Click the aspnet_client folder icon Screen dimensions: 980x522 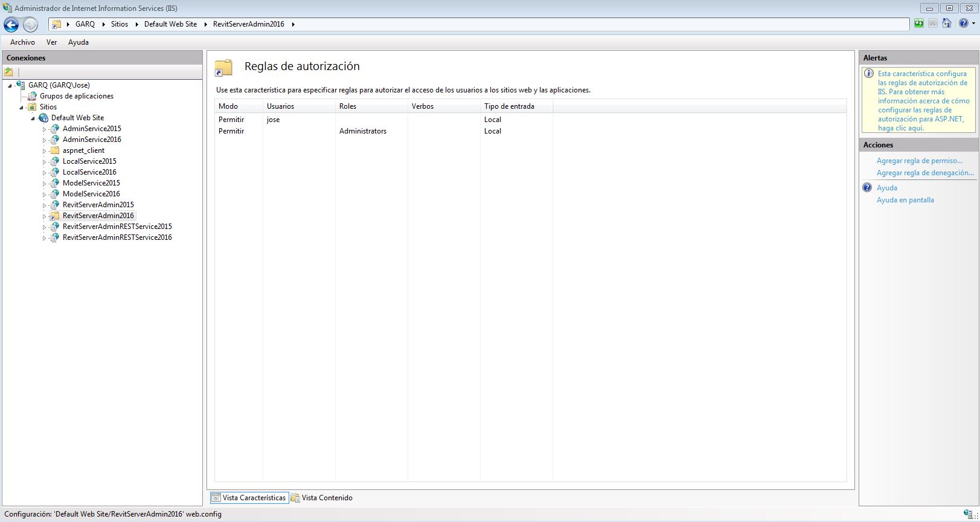click(x=54, y=150)
